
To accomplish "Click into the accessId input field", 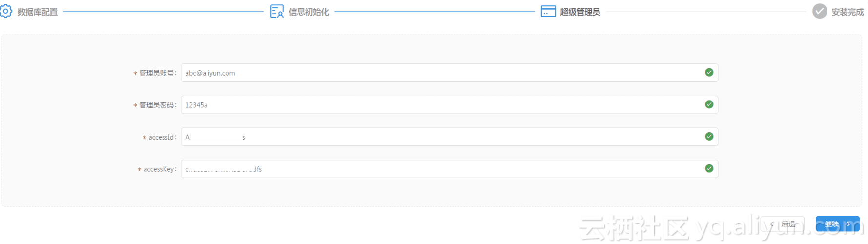I will click(439, 137).
